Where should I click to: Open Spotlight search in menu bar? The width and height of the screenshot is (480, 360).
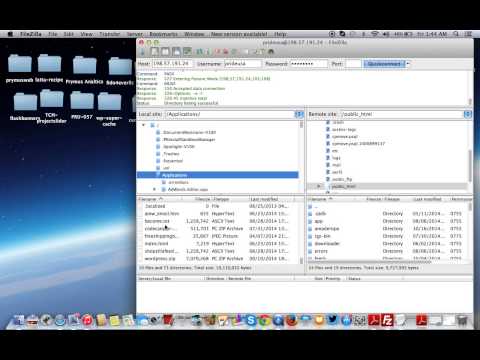pyautogui.click(x=456, y=34)
